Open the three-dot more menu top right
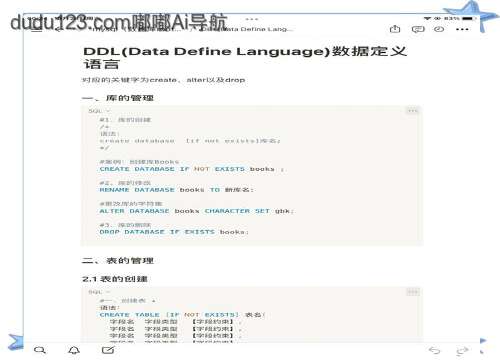Image resolution: width=500 pixels, height=360 pixels. (x=462, y=29)
